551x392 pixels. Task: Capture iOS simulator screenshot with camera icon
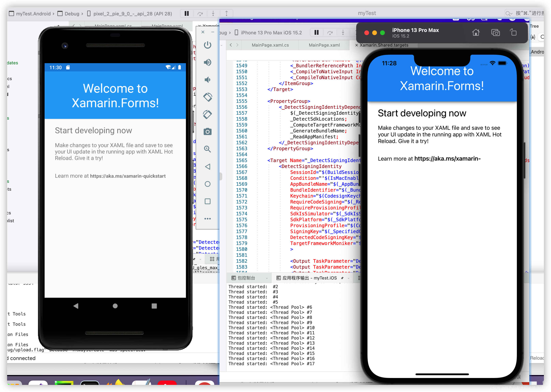tap(496, 32)
